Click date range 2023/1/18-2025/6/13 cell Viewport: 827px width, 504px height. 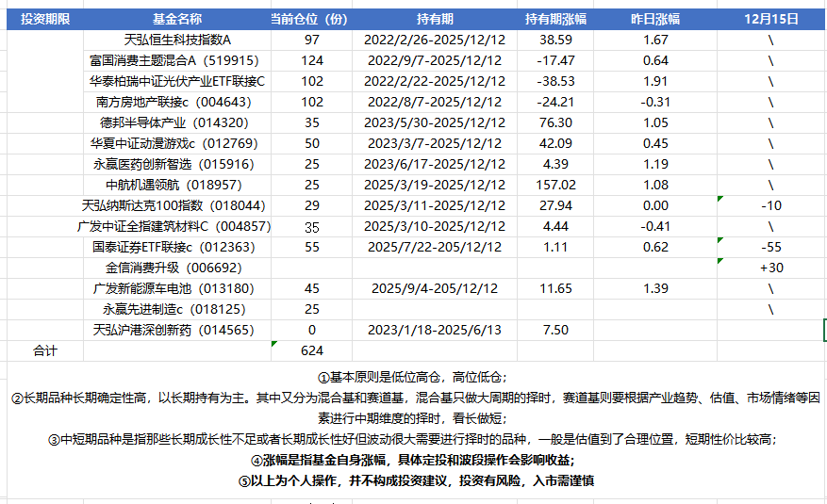435,330
